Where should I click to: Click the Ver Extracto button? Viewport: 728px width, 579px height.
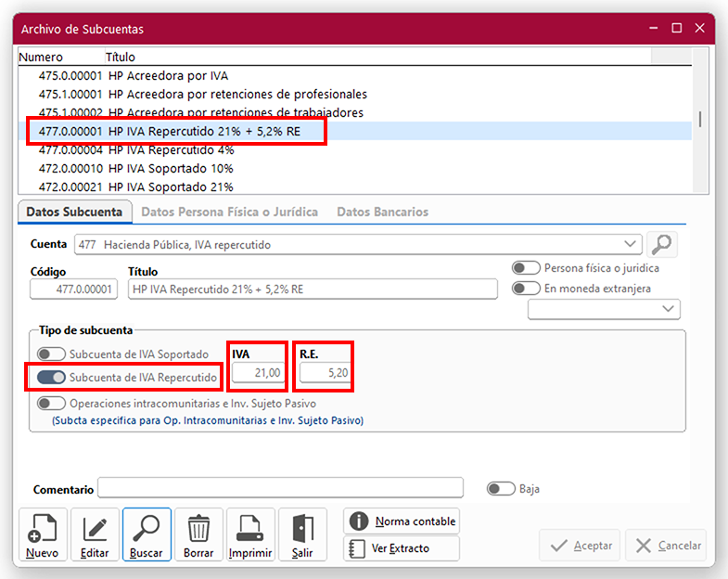pos(402,548)
